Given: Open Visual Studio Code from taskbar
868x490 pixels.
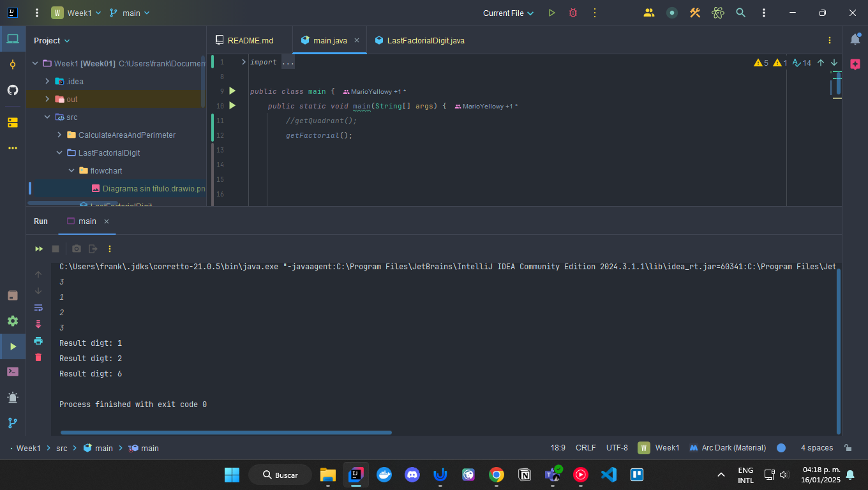Looking at the screenshot, I should click(x=608, y=475).
